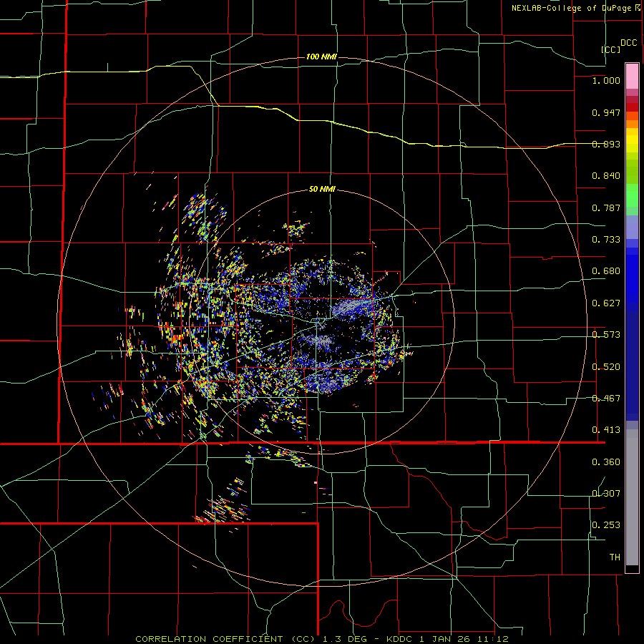
Task: Click the 0.253 scale value
Action: pyautogui.click(x=606, y=525)
